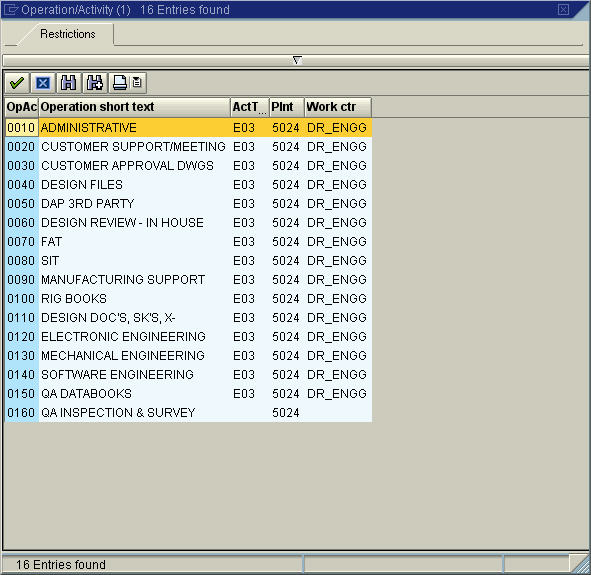591x575 pixels.
Task: Choose QA INSPECTION & SURVEY row
Action: click(188, 413)
